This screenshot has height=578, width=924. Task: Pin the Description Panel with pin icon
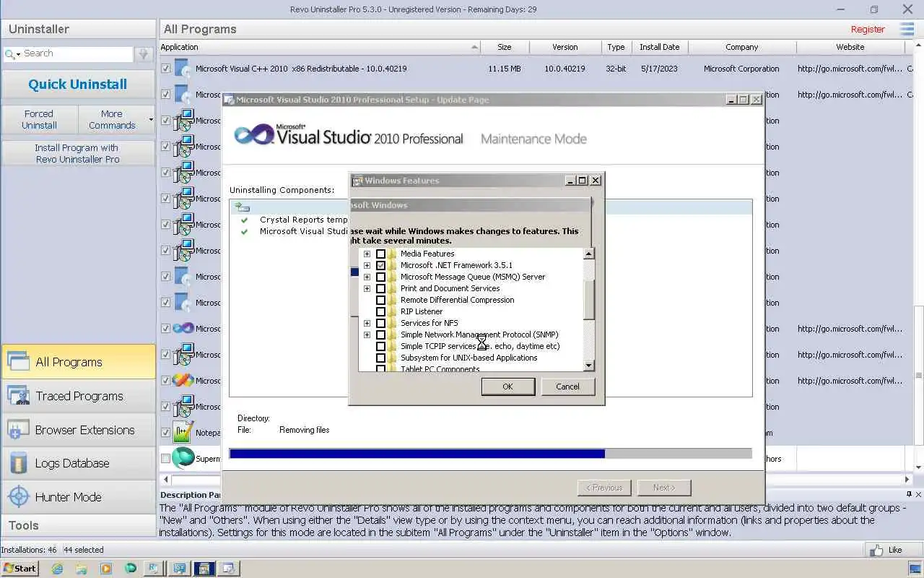[909, 494]
